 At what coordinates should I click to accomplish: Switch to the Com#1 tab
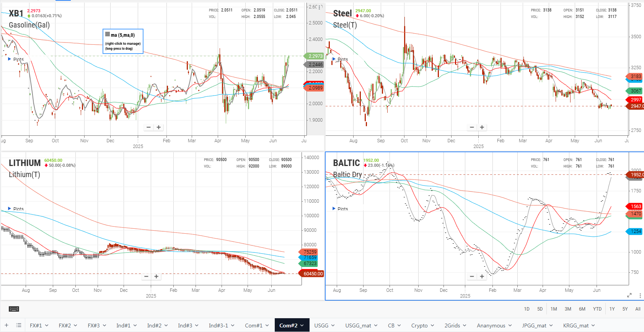coord(254,325)
